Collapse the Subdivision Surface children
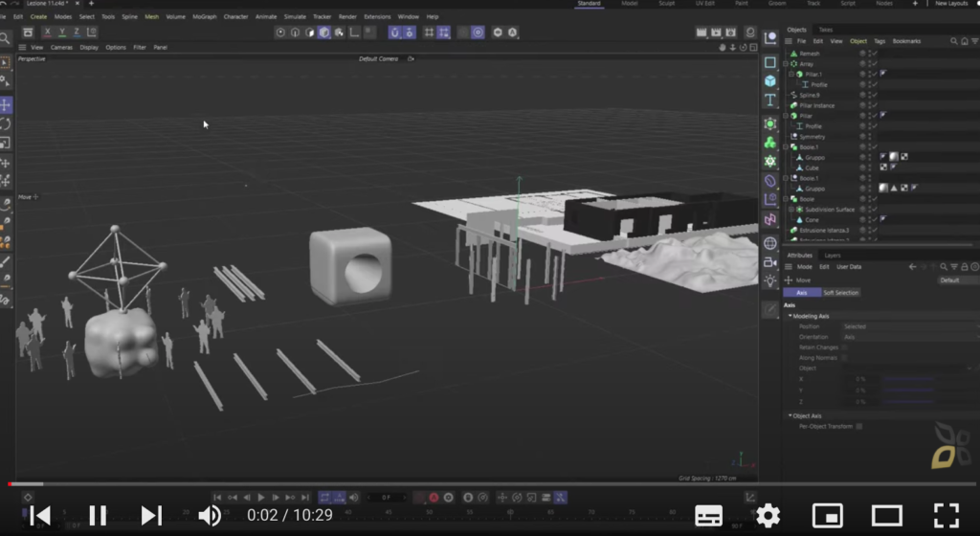This screenshot has height=536, width=980. (791, 210)
